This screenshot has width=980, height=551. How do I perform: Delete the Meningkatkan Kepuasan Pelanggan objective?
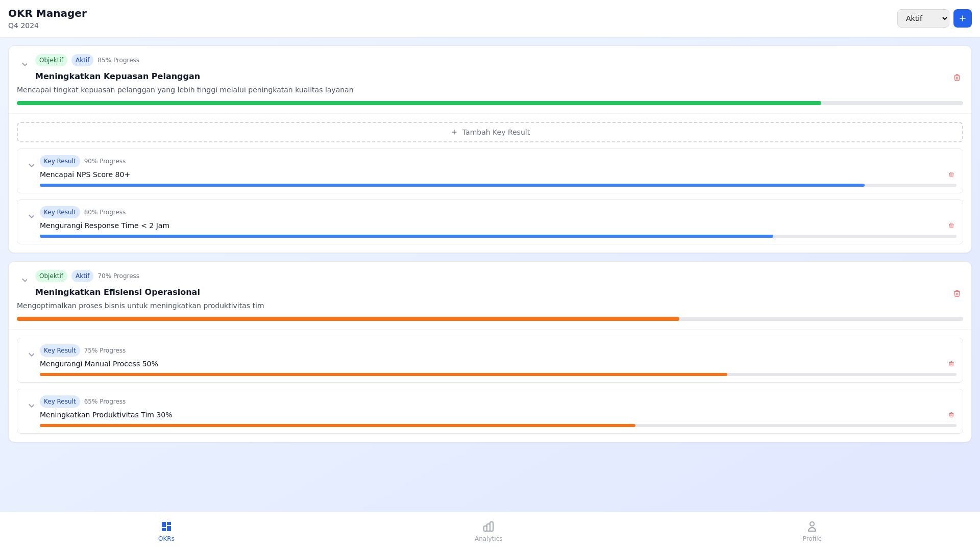tap(957, 78)
